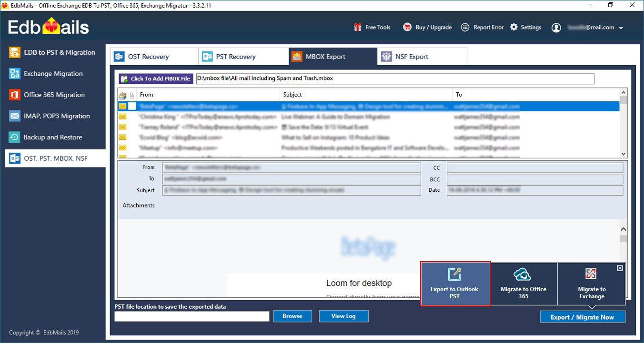Click the CC field in message details
The width and height of the screenshot is (644, 343).
535,167
